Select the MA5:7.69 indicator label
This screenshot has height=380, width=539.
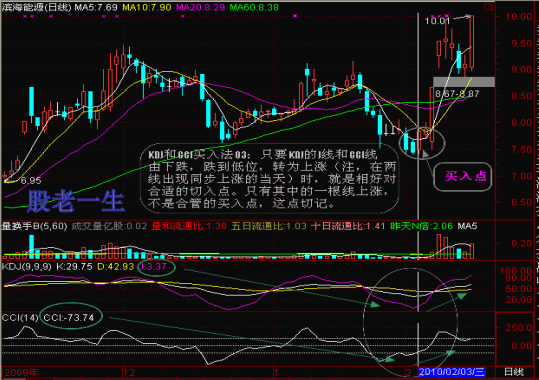point(96,7)
